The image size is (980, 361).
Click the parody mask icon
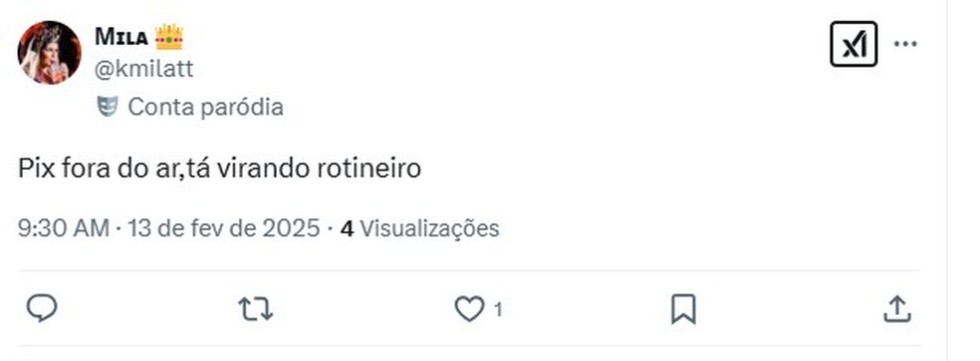click(x=108, y=107)
